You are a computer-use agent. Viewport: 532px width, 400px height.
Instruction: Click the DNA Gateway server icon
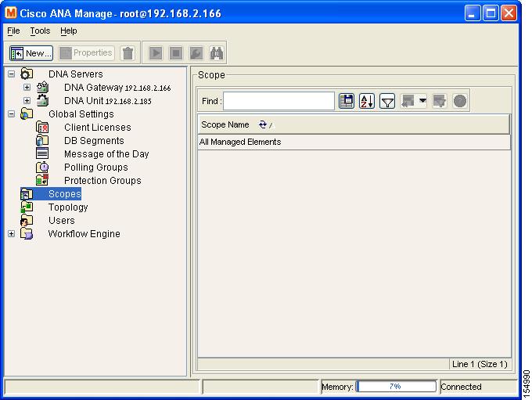[42, 87]
